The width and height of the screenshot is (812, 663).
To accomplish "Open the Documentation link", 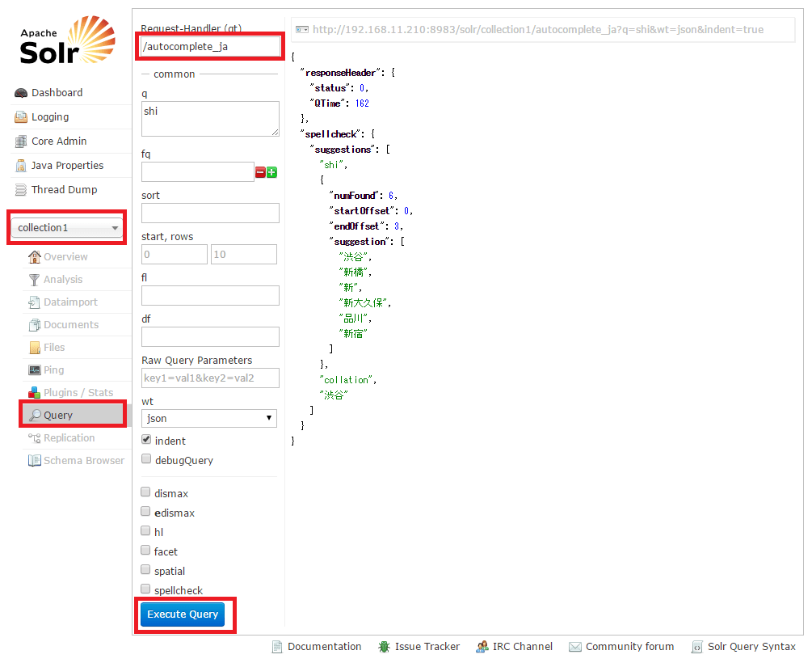I will 325,646.
